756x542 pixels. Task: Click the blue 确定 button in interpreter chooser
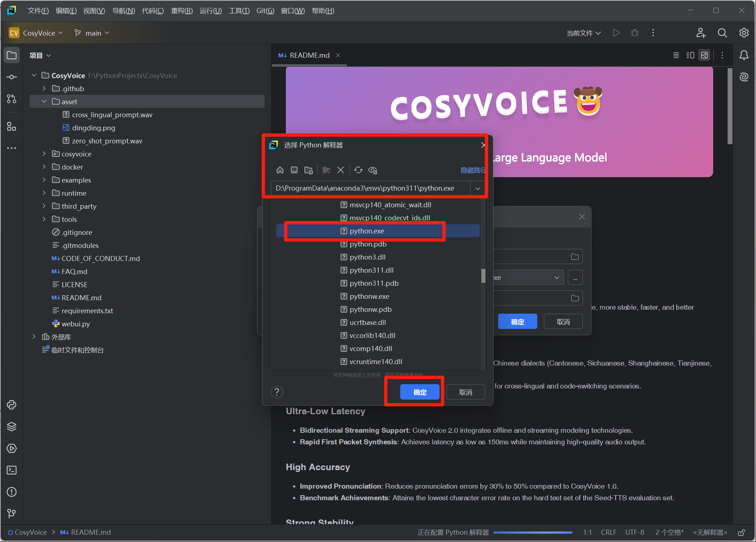tap(420, 392)
